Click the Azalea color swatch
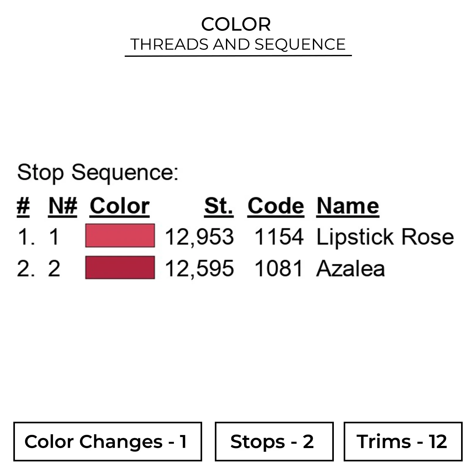 coord(120,268)
